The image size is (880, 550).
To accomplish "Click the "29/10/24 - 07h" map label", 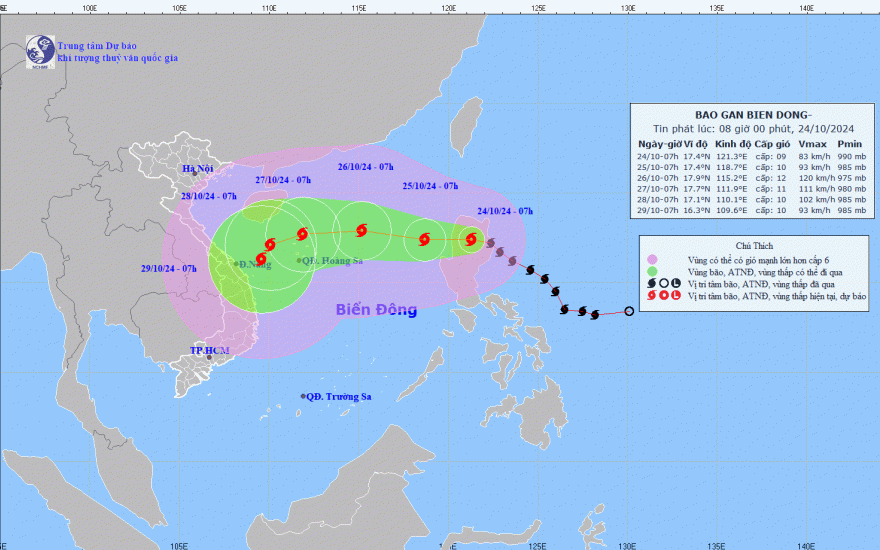I will [x=168, y=269].
